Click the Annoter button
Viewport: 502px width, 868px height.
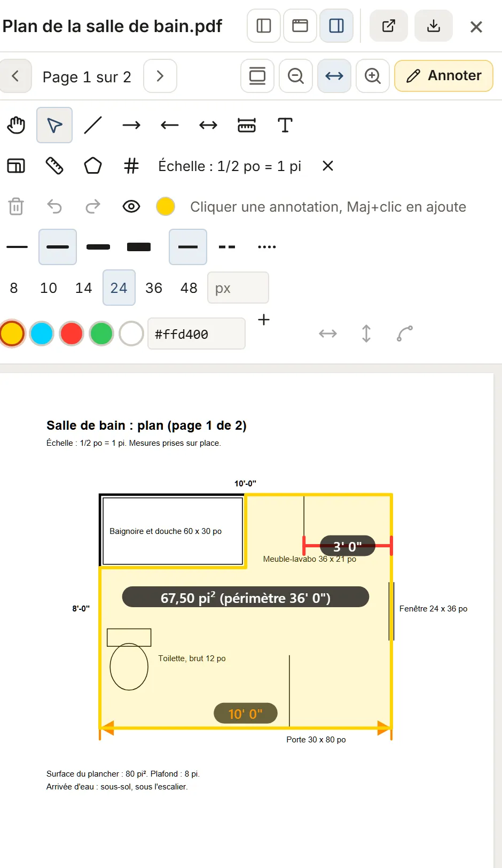[444, 76]
